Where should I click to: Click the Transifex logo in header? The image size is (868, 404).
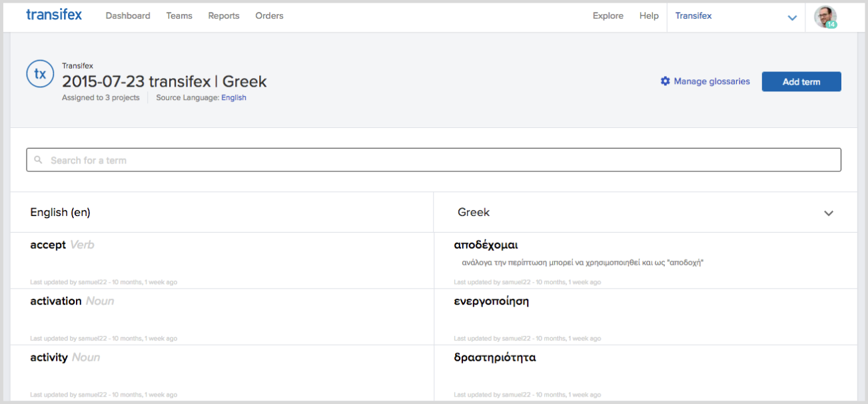pyautogui.click(x=54, y=15)
